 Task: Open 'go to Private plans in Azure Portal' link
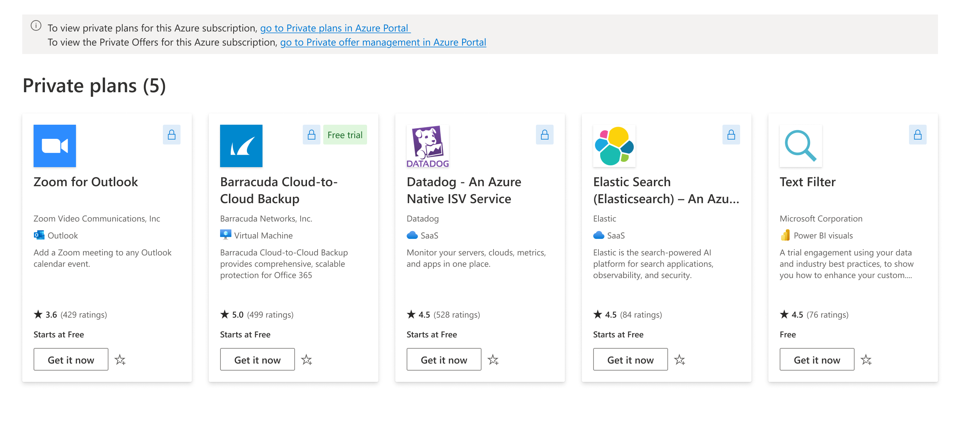pyautogui.click(x=335, y=28)
